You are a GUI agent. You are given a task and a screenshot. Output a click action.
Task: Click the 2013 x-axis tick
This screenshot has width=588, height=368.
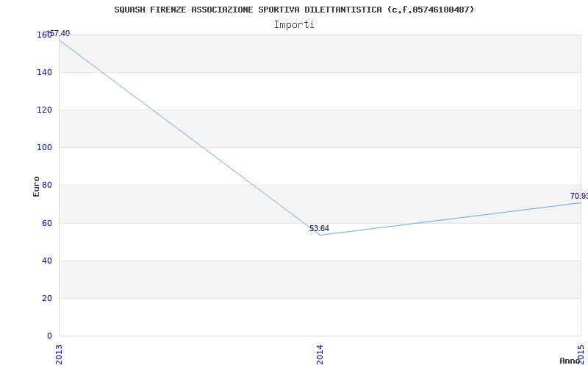59,354
